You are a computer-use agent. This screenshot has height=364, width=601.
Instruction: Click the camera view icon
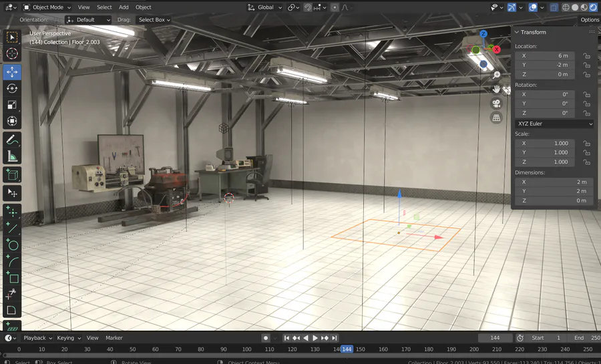(496, 104)
